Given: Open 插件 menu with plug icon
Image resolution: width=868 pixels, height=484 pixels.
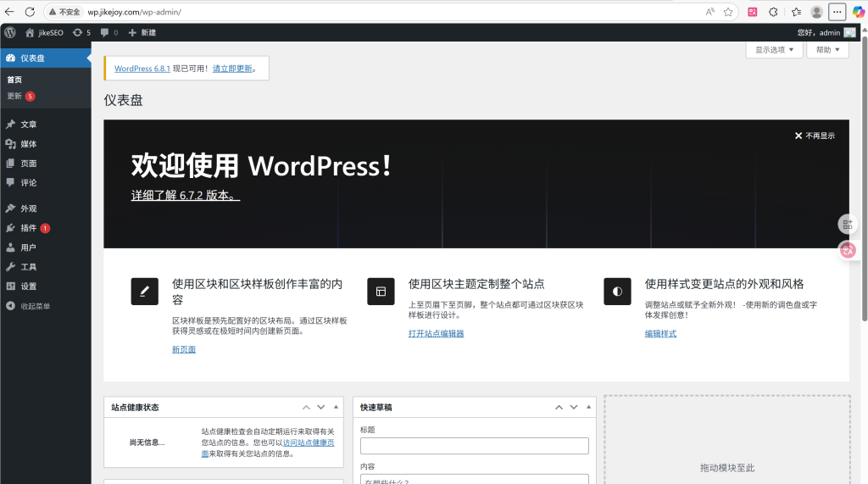Looking at the screenshot, I should (x=46, y=228).
